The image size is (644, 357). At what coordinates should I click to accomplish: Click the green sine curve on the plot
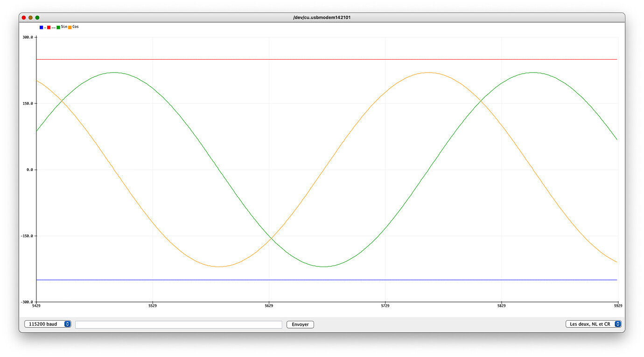coord(114,73)
